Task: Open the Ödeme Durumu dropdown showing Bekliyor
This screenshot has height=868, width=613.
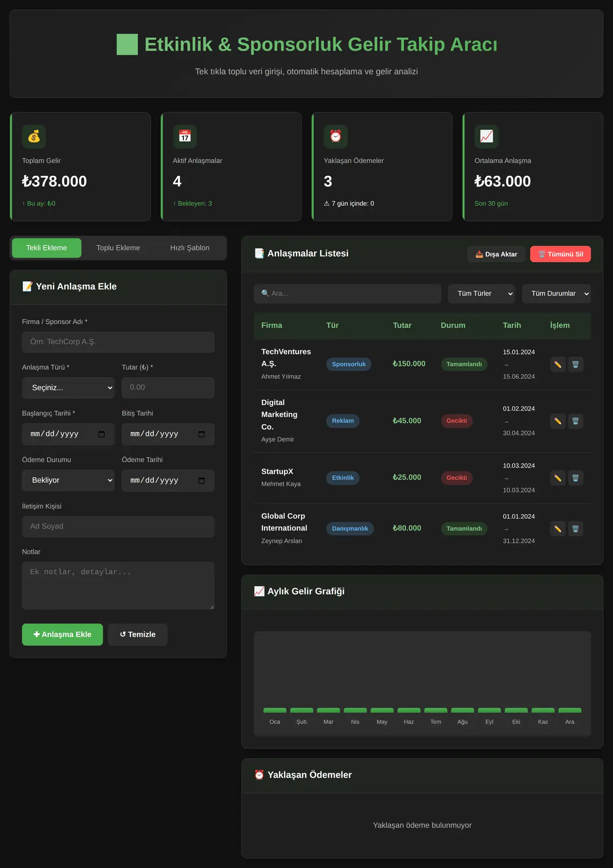Action: pos(68,481)
